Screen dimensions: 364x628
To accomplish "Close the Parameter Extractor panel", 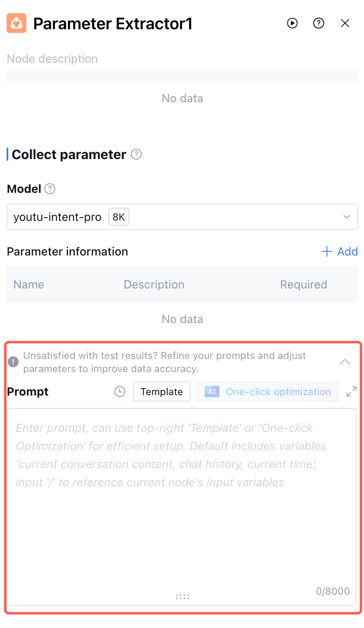I will tap(345, 23).
